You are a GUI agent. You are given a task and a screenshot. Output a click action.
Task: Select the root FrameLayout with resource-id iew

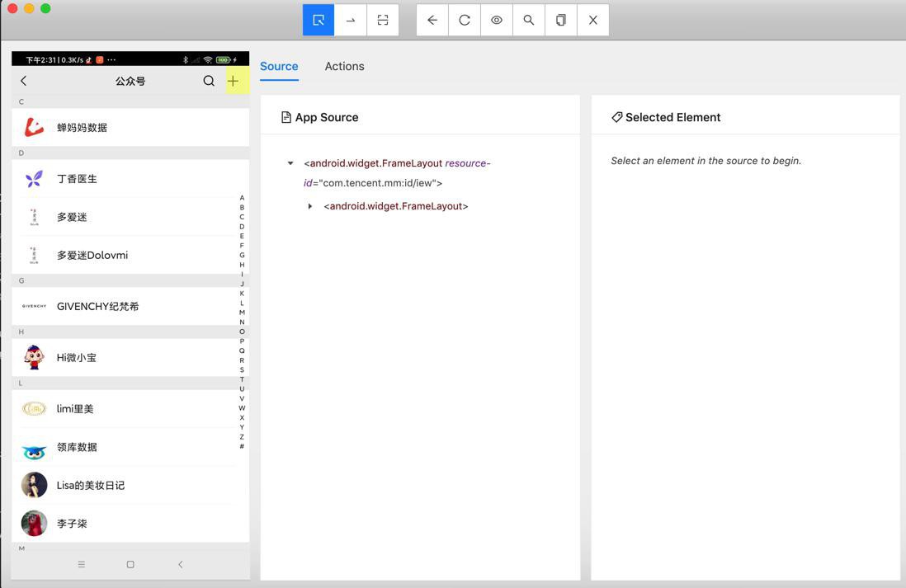click(397, 173)
